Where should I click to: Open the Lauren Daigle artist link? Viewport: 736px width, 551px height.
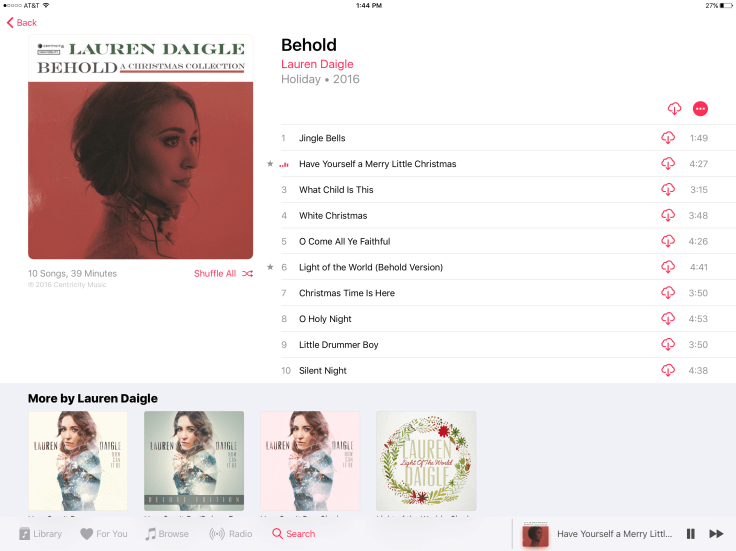pos(317,64)
